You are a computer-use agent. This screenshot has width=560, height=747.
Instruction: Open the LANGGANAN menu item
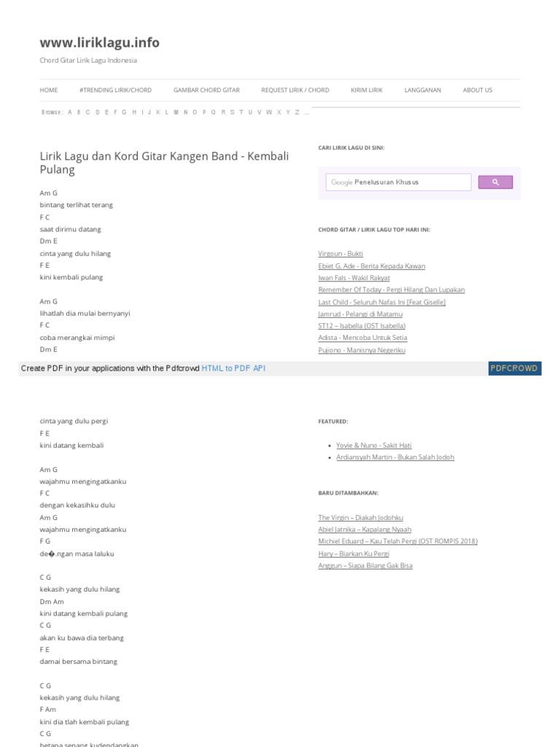point(423,90)
